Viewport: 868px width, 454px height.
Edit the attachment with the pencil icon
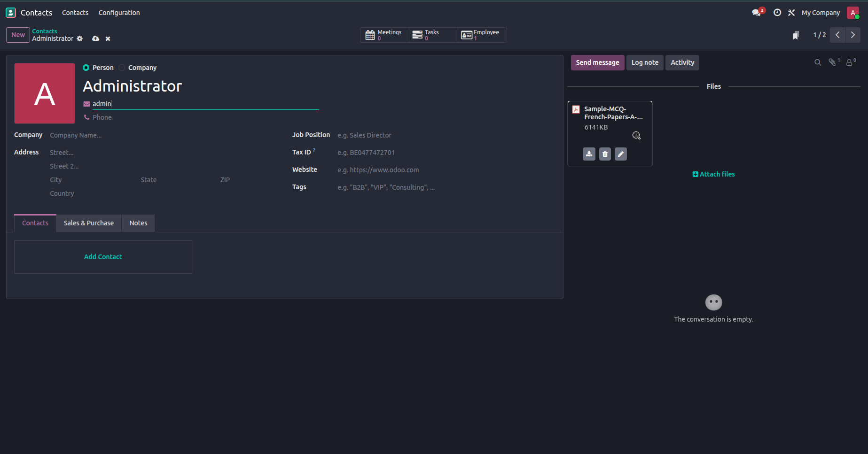621,154
